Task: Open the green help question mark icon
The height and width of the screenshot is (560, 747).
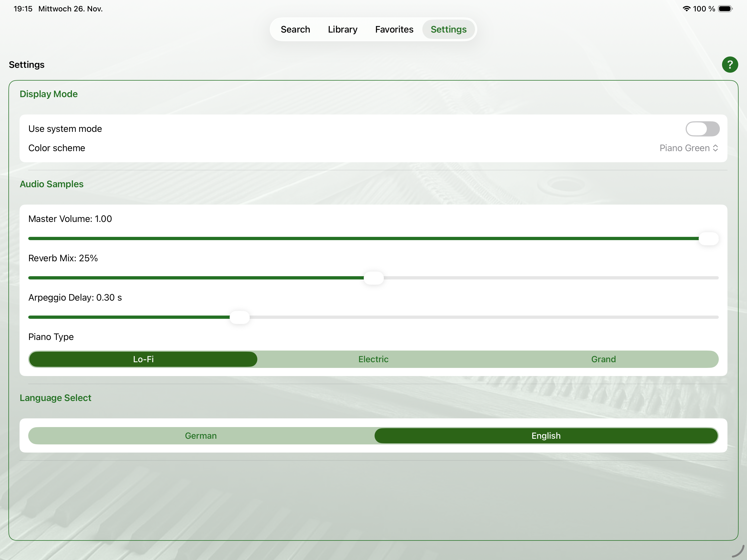Action: coord(730,65)
